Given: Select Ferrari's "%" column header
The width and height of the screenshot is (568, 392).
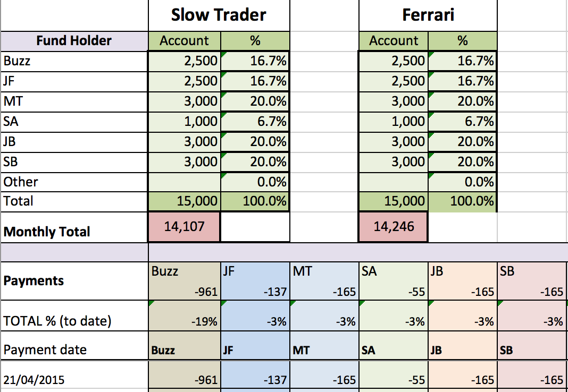Looking at the screenshot, I should point(463,41).
